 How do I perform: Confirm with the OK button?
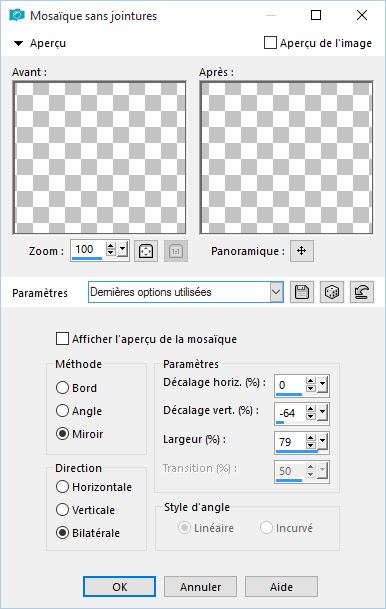(120, 586)
